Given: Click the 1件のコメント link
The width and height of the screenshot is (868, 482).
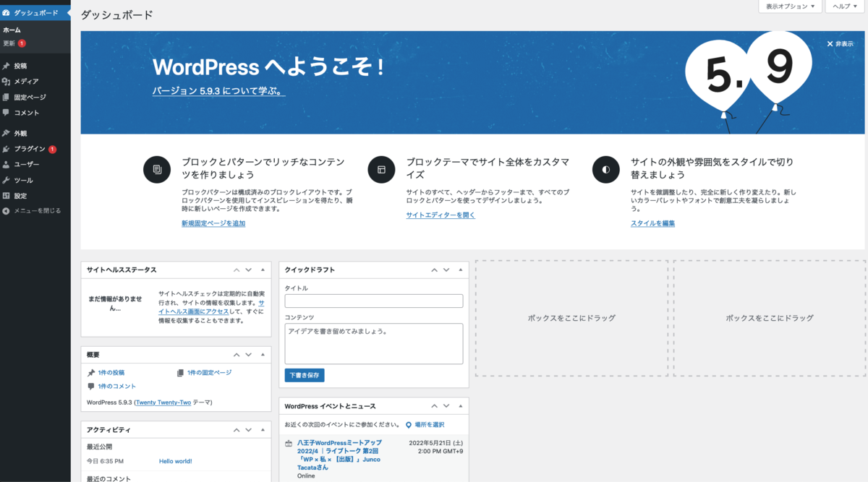Looking at the screenshot, I should [117, 387].
